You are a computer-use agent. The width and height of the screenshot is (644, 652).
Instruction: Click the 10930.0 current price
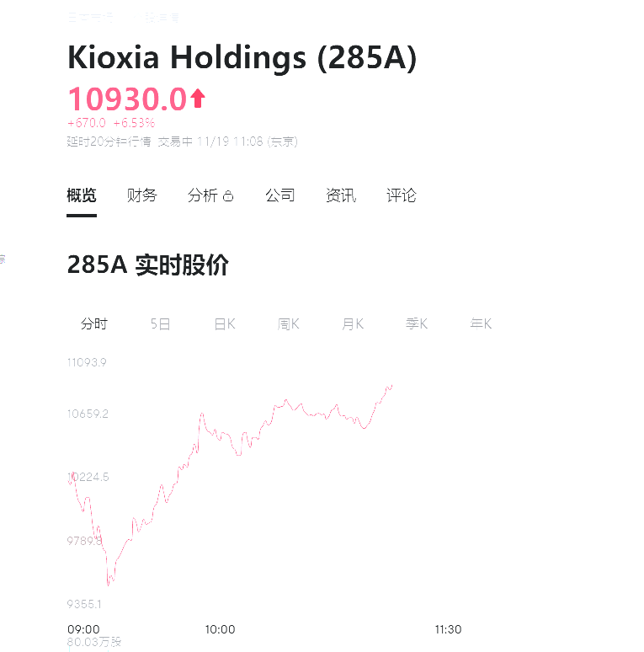coord(126,99)
